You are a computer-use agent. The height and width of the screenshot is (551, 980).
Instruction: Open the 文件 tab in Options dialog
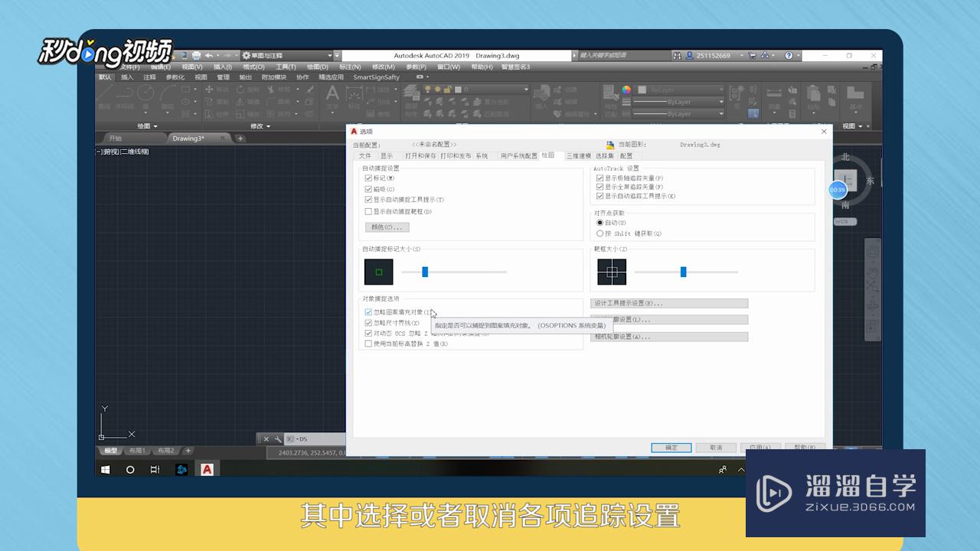(365, 156)
